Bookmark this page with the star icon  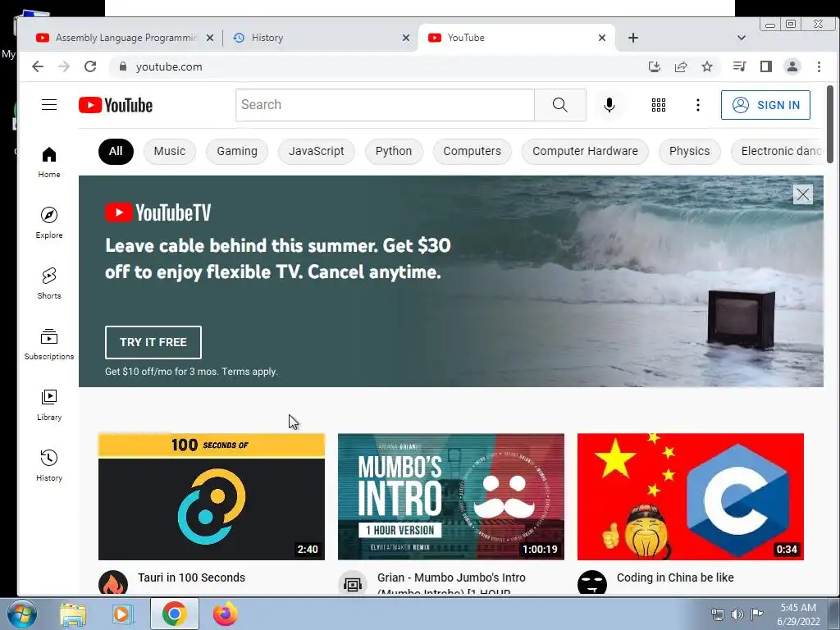click(x=707, y=66)
